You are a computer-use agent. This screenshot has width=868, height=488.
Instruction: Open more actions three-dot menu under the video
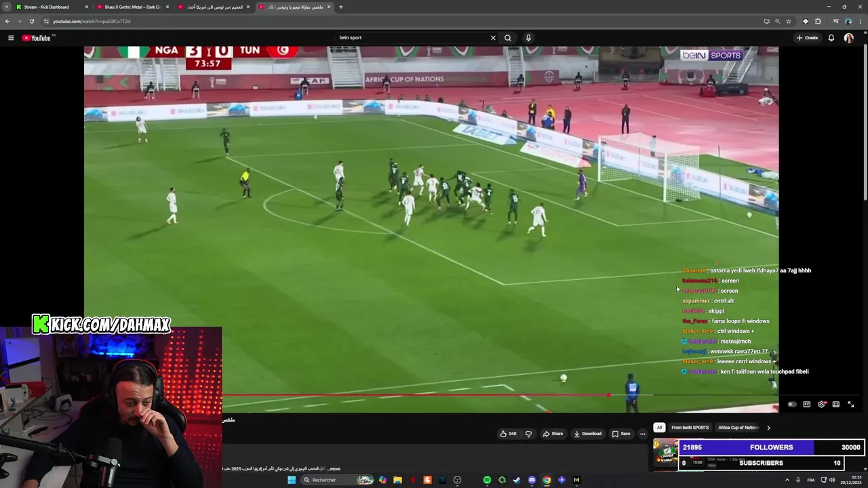(643, 434)
